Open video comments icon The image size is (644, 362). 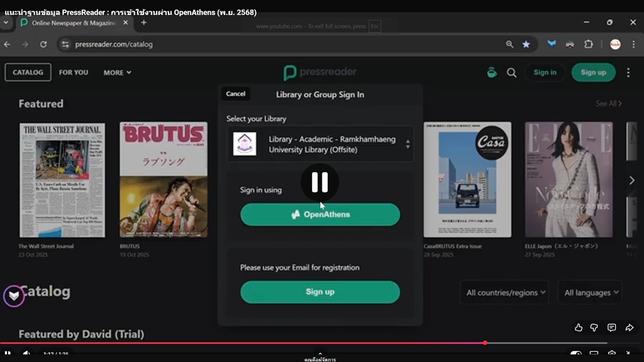[611, 327]
